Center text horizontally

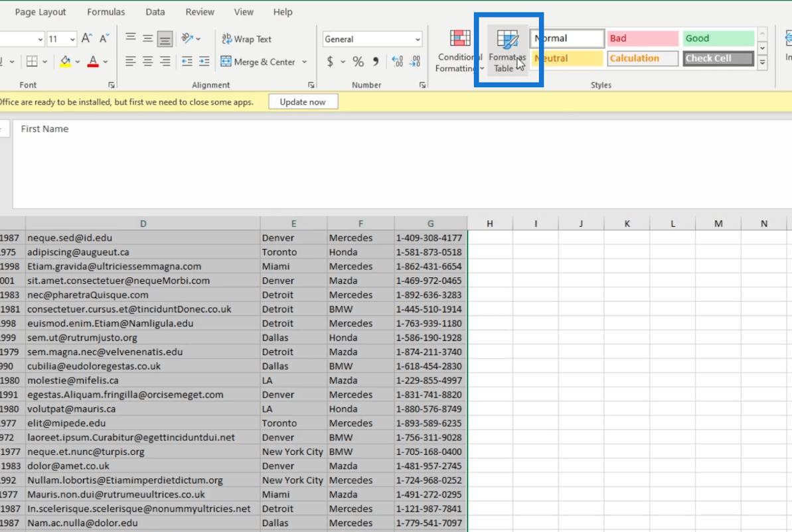147,62
